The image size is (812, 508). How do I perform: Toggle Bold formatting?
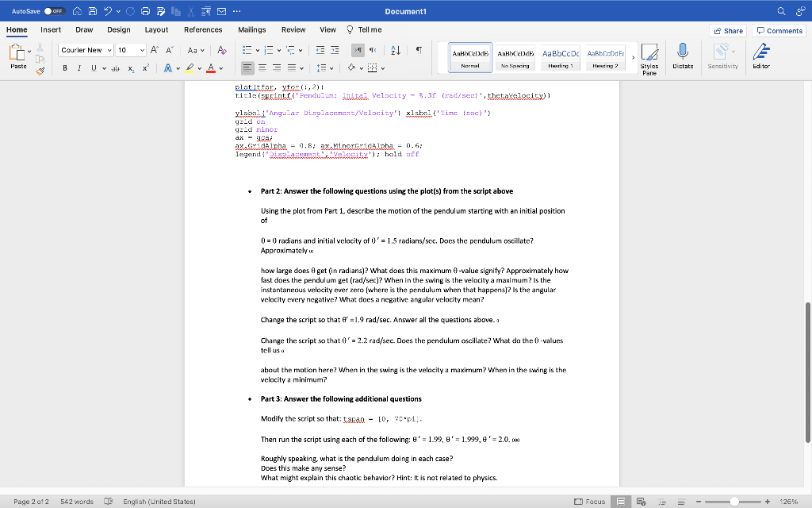click(x=65, y=68)
